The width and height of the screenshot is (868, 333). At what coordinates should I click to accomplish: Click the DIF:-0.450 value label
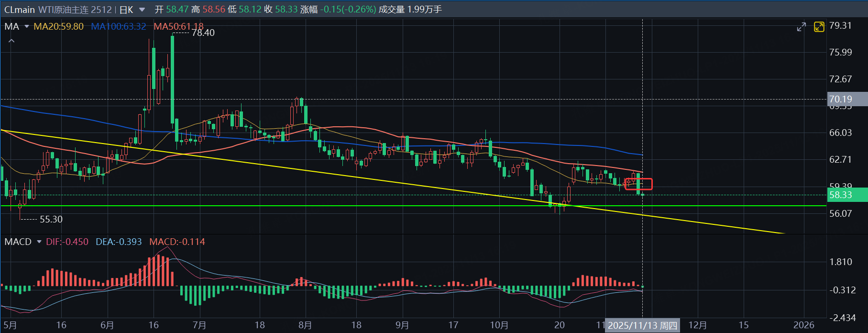[67, 242]
